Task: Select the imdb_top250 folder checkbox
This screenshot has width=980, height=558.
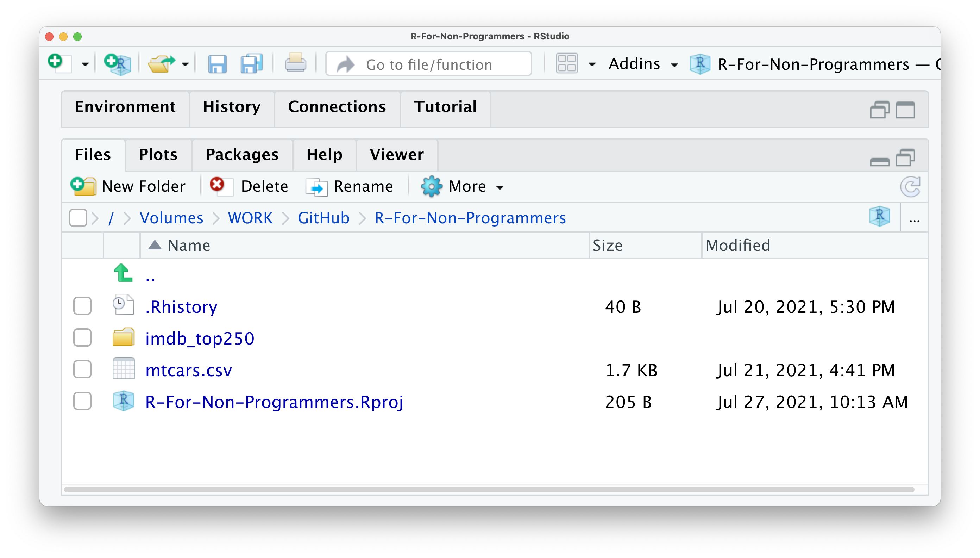Action: 82,338
